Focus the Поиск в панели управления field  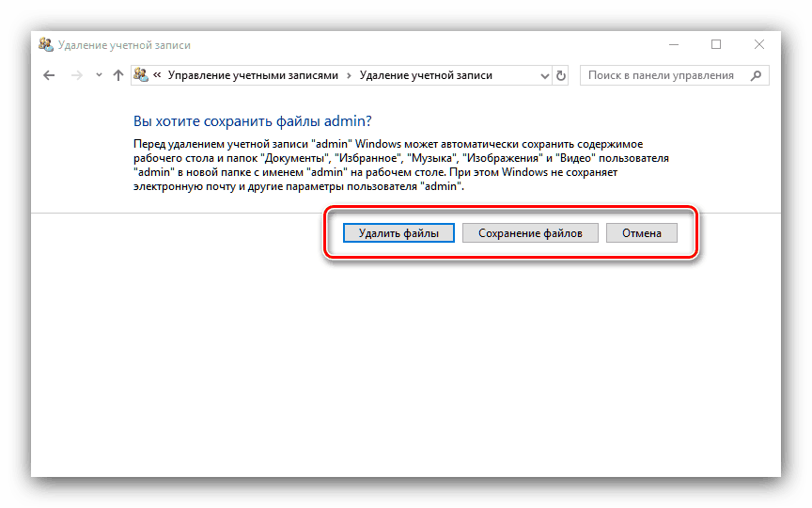tap(674, 75)
